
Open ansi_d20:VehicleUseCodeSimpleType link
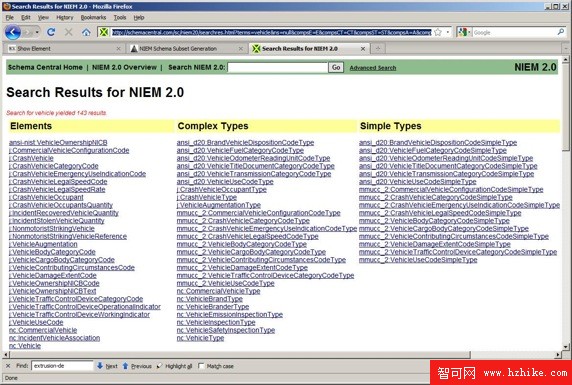(418, 182)
